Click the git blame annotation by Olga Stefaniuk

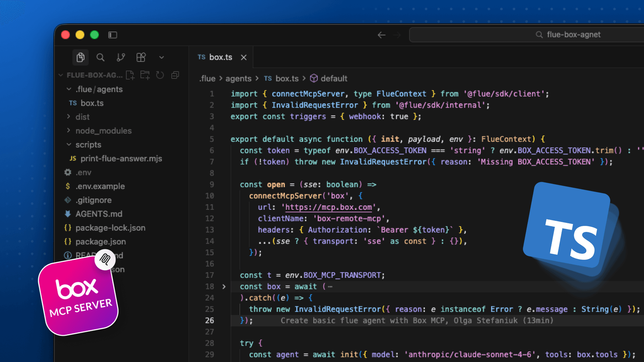click(x=417, y=321)
